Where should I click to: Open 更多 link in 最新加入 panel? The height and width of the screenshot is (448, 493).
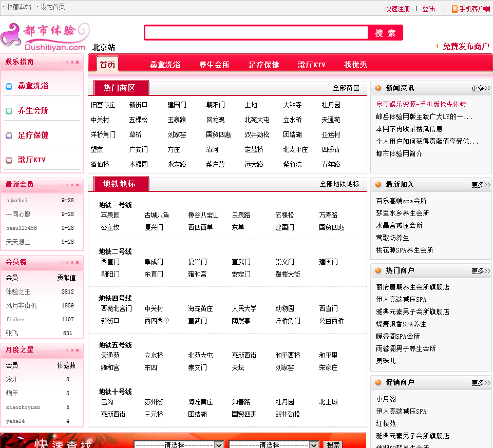coord(481,185)
